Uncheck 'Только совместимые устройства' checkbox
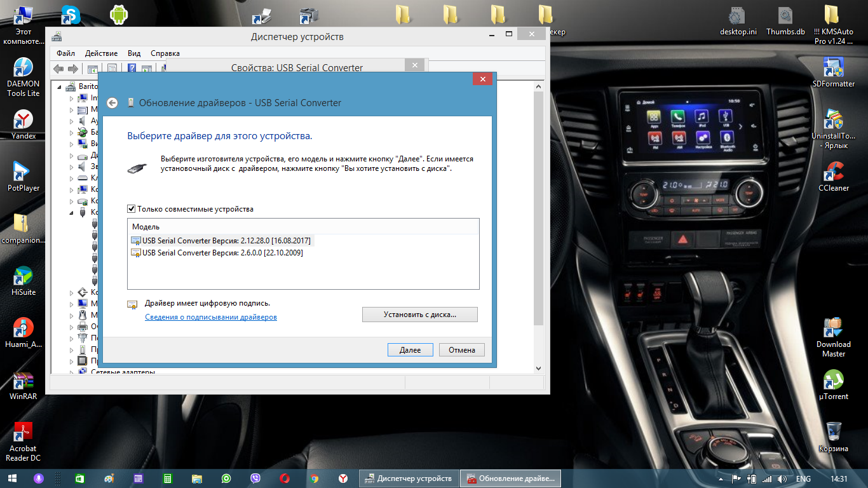 pyautogui.click(x=132, y=209)
